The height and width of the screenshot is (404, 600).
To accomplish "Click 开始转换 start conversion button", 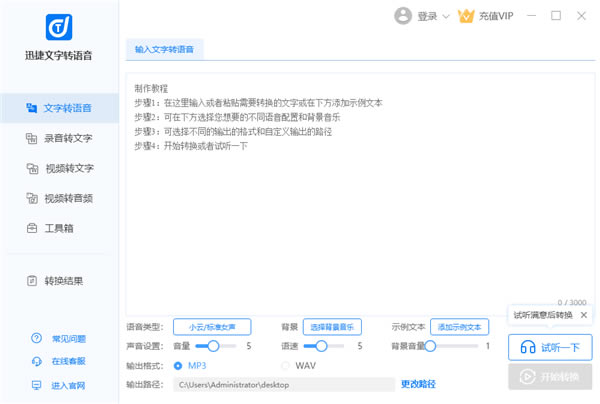I will coord(550,377).
